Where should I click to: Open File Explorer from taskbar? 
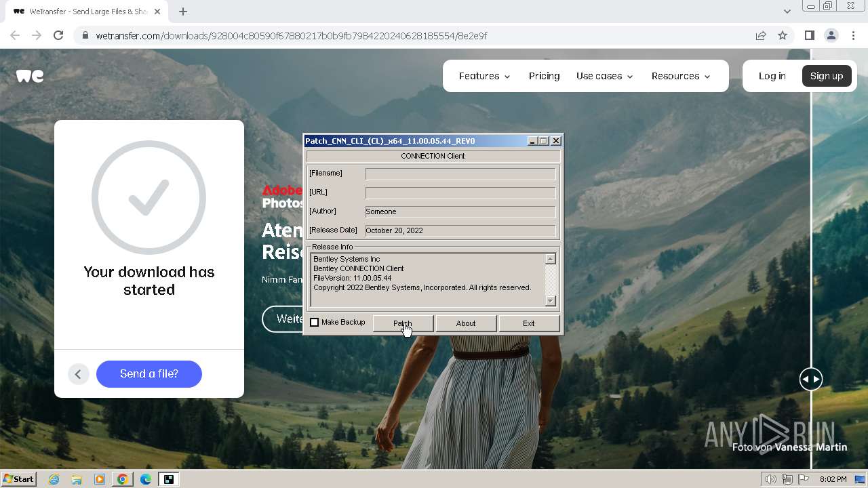pyautogui.click(x=77, y=479)
